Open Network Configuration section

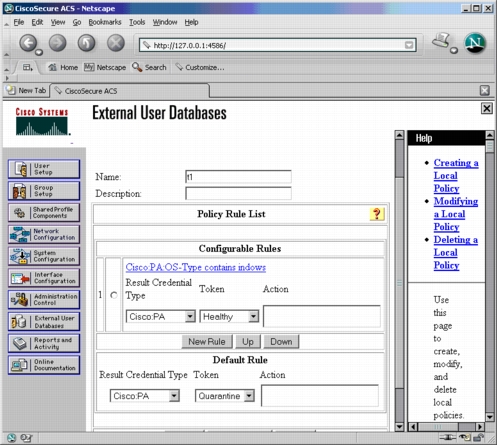[x=44, y=235]
